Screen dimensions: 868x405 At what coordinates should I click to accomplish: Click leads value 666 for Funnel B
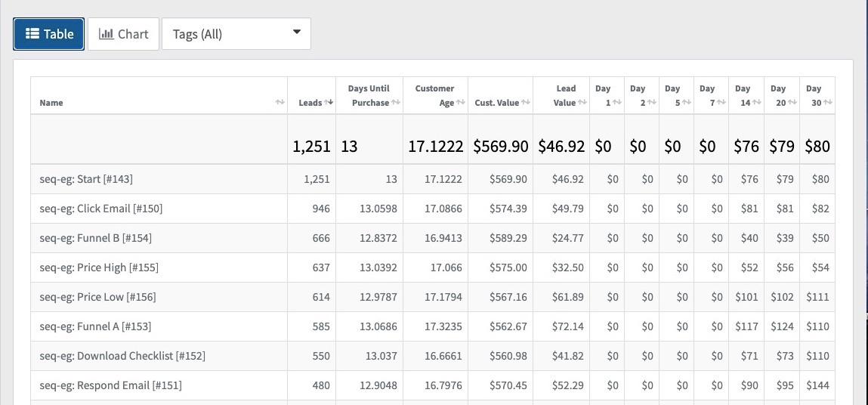click(x=320, y=238)
